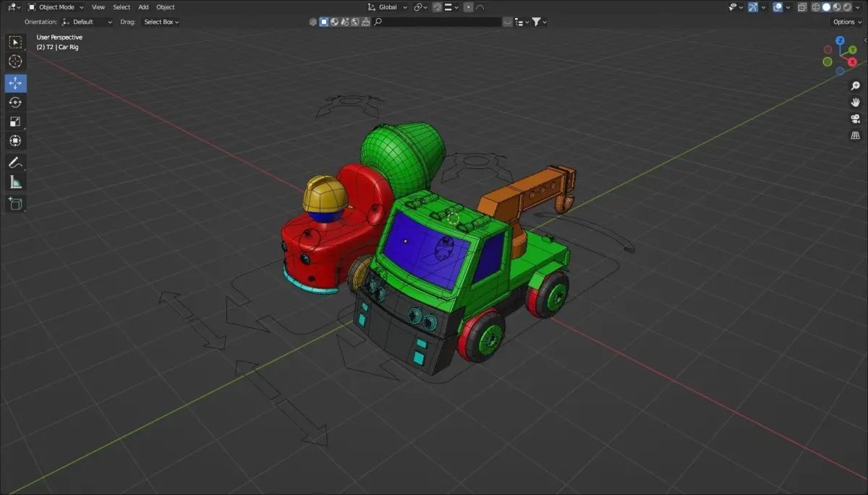Open gizmo options dropdown arrow
The image size is (868, 495).
click(763, 7)
